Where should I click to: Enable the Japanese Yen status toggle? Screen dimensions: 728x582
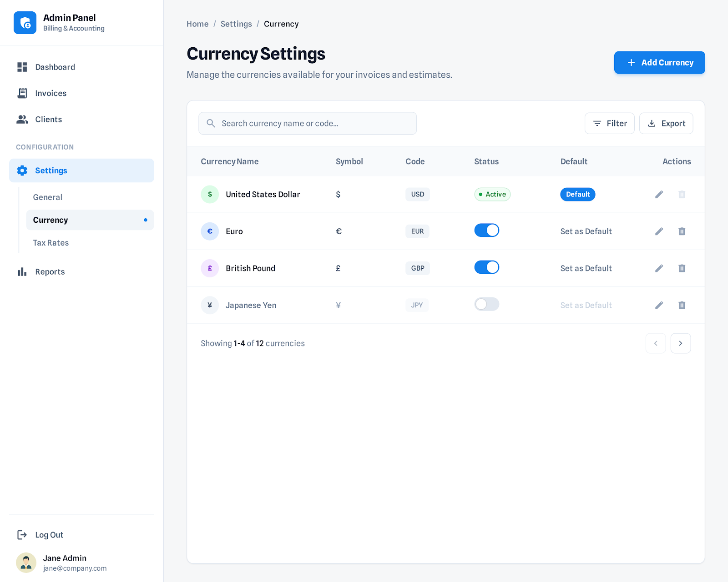[x=486, y=304]
